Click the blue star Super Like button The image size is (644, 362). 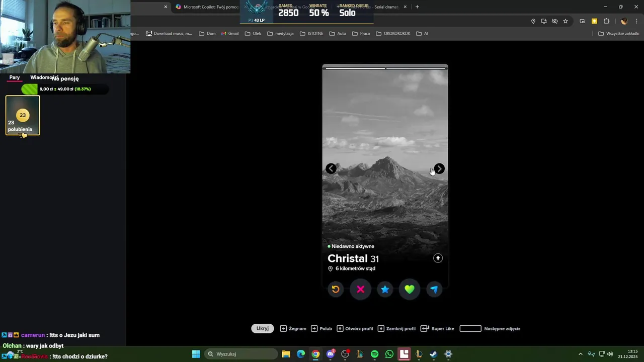pos(385,289)
